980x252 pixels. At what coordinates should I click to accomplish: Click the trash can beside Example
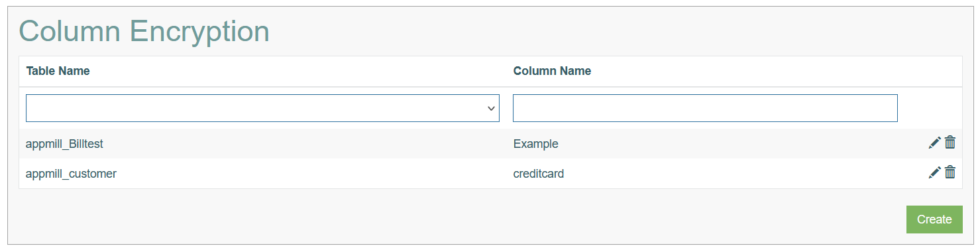pos(950,143)
